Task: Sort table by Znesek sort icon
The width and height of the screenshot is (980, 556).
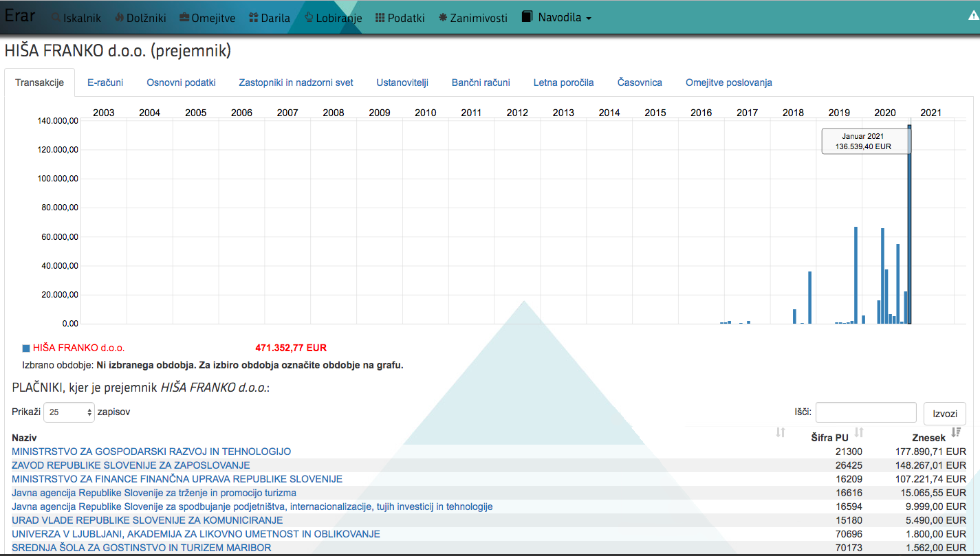Action: pos(956,432)
